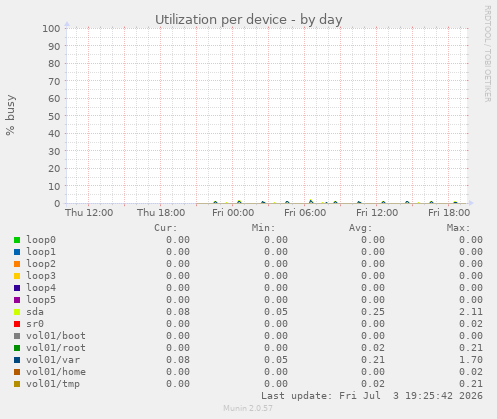This screenshot has width=497, height=419.
Task: Click sda max value 2.11
Action: pos(471,312)
